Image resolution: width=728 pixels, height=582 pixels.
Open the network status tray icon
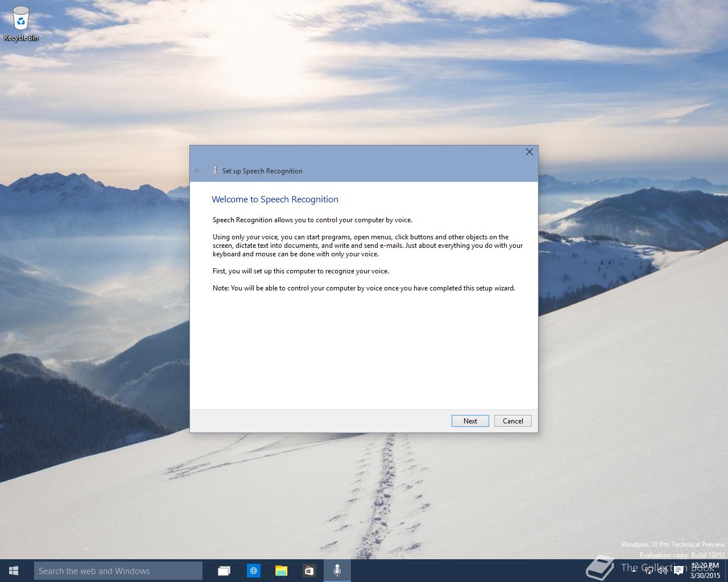tap(649, 571)
